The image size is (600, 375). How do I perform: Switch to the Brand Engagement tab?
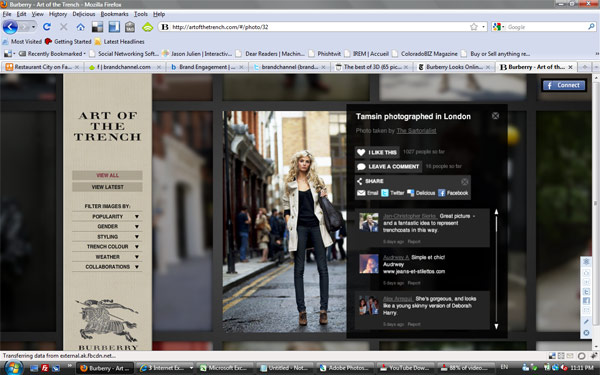[207, 67]
